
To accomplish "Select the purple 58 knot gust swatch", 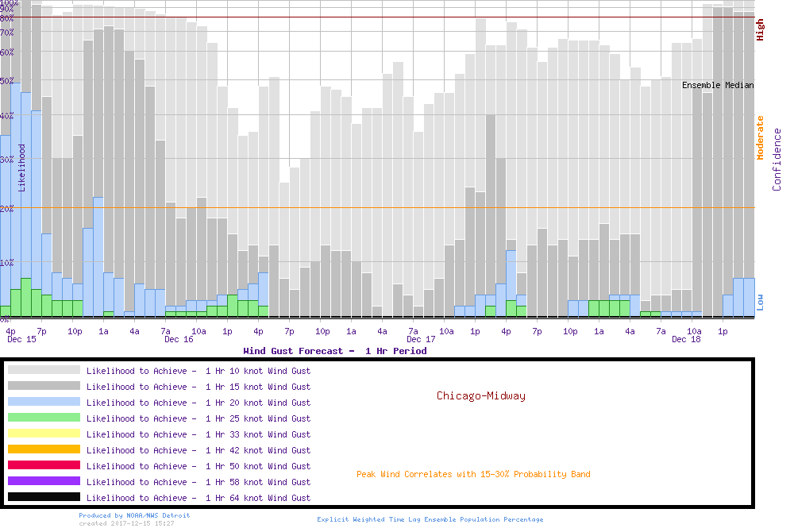I will [x=44, y=481].
